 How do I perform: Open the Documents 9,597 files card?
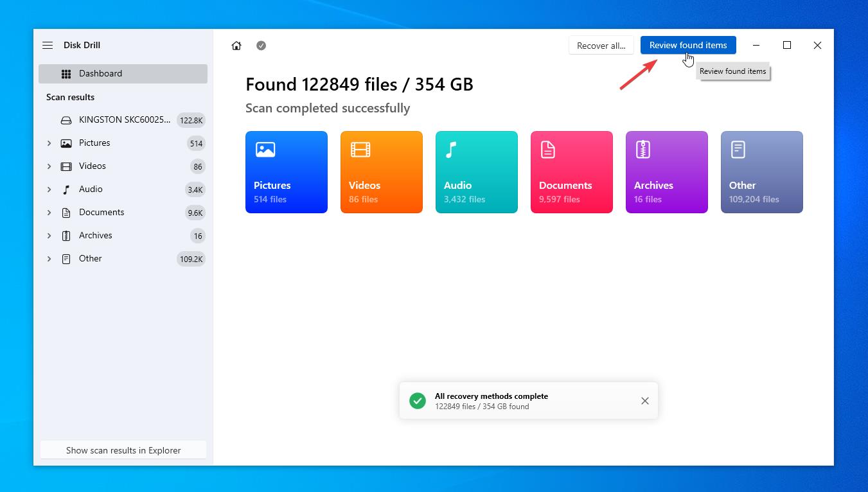(572, 172)
